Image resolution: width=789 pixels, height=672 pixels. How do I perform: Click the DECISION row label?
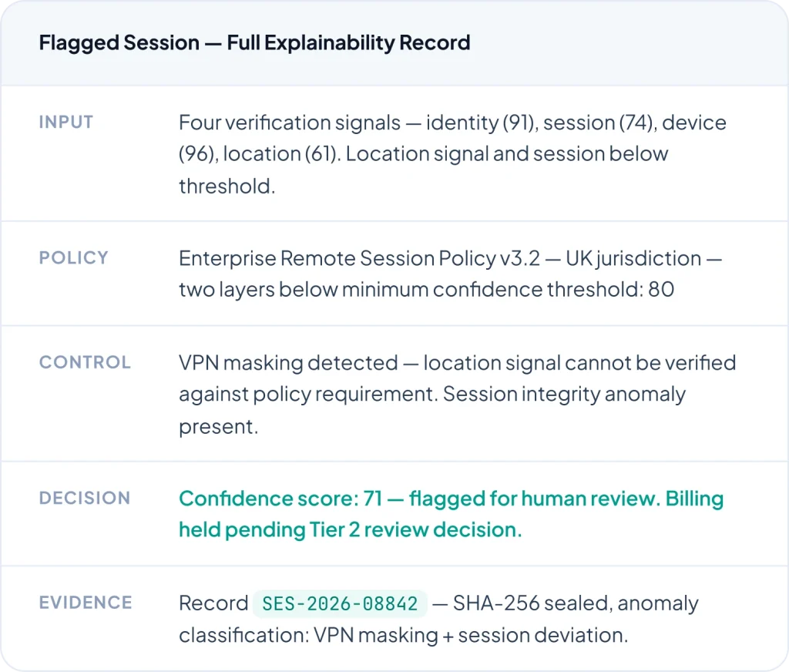85,499
